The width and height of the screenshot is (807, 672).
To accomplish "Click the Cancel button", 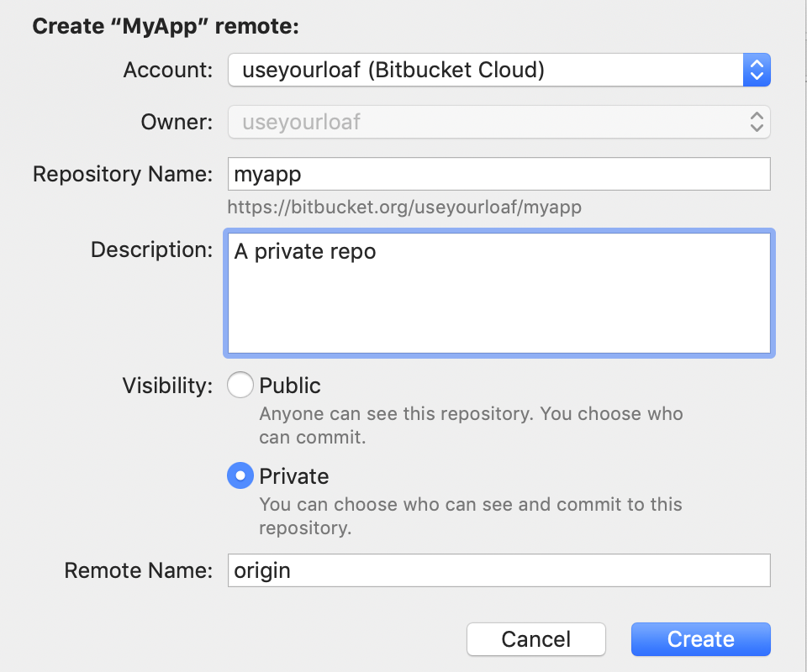I will click(x=535, y=639).
